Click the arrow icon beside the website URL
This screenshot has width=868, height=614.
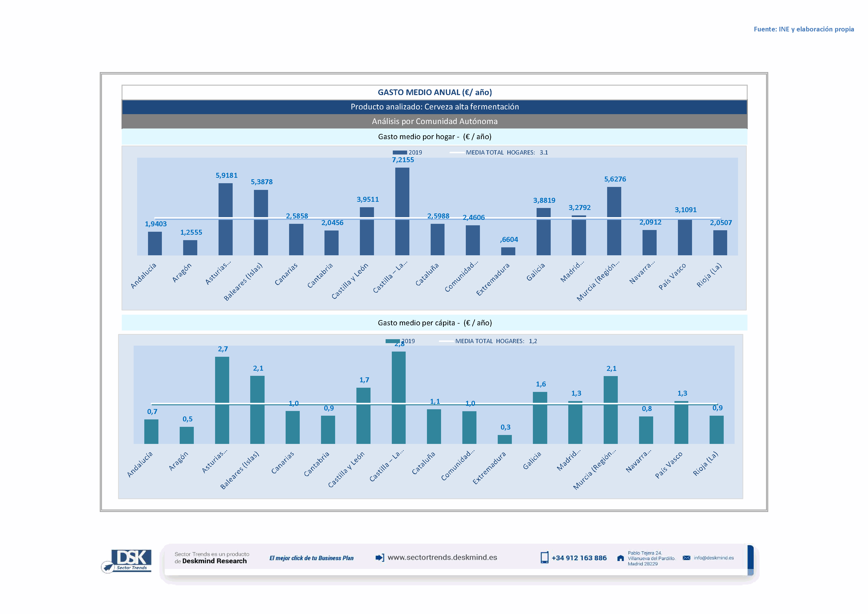click(x=380, y=558)
